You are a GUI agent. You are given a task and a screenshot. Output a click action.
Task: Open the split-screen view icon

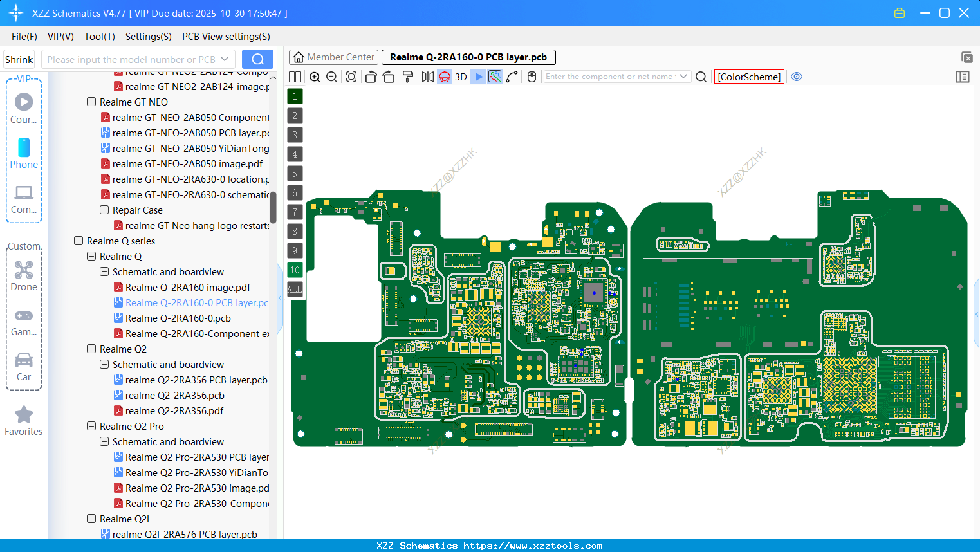pos(294,77)
